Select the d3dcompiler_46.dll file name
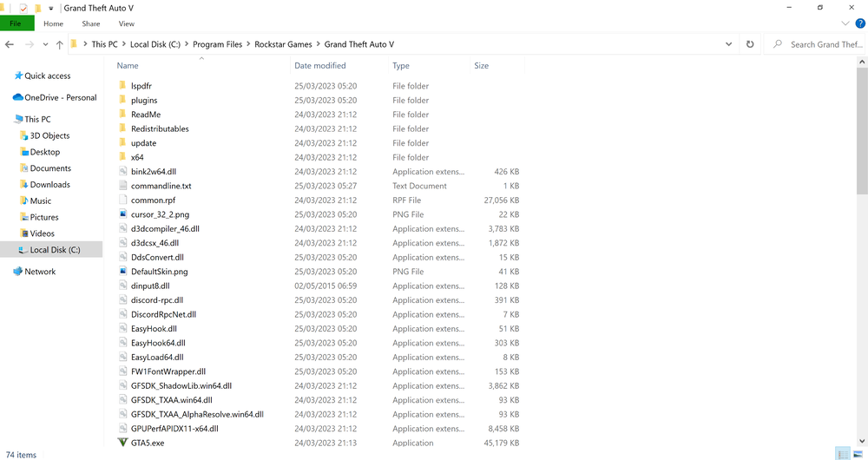 pos(165,228)
